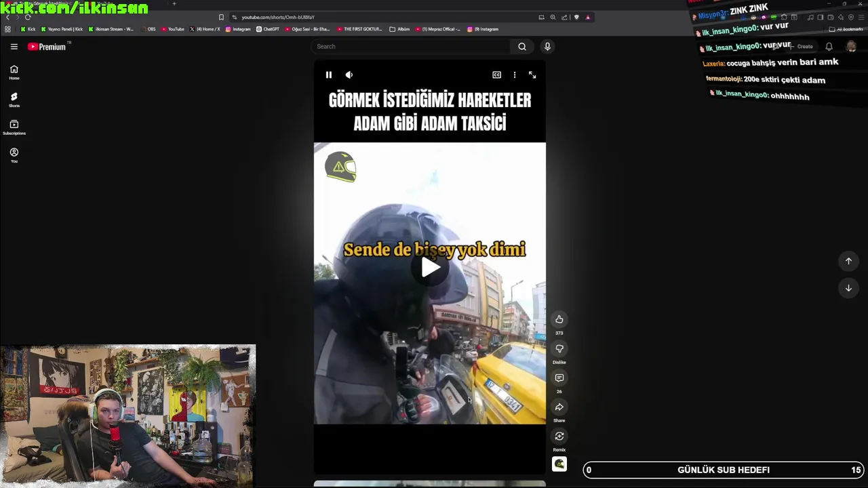Dislike this Short

click(559, 348)
